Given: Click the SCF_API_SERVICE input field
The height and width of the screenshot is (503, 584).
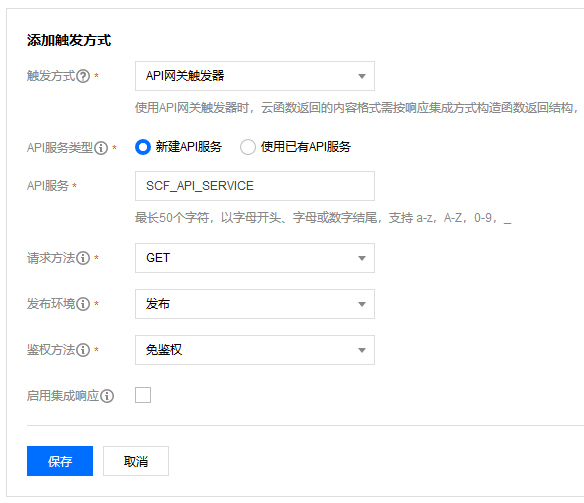Looking at the screenshot, I should tap(255, 186).
